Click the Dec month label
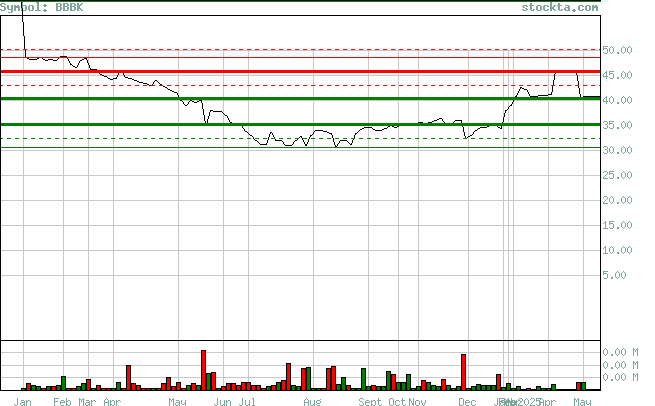Image resolution: width=655 pixels, height=406 pixels. click(467, 402)
